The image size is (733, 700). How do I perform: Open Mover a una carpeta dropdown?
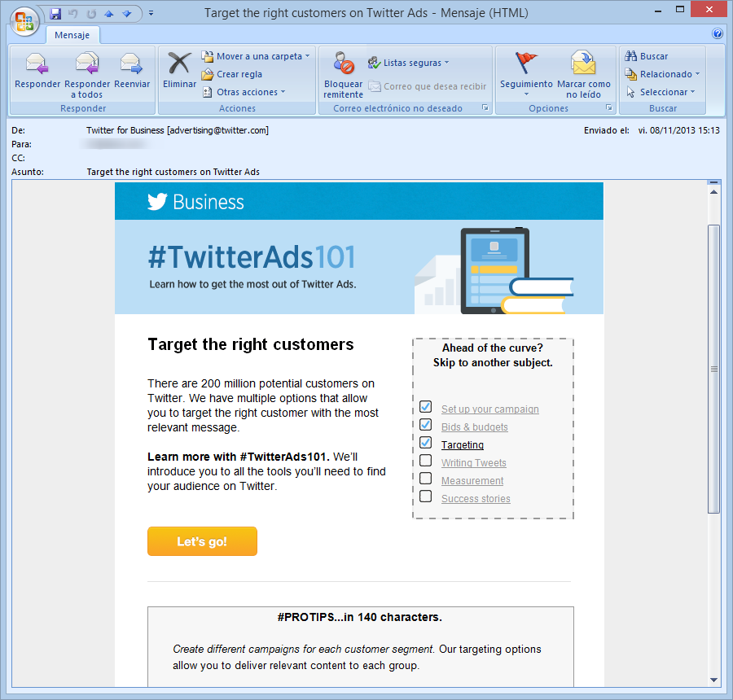coord(256,56)
